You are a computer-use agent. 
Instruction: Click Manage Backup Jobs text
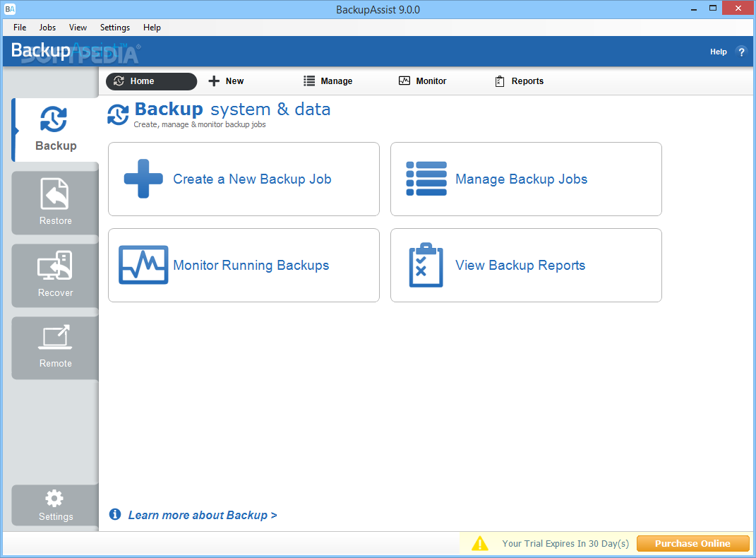pyautogui.click(x=521, y=179)
